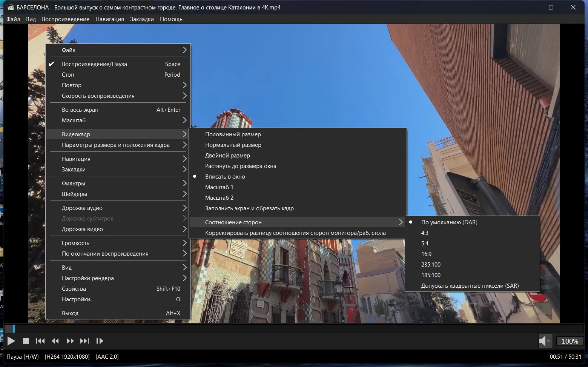Click the 100% volume level box
Viewport: 588px width, 367px height.
tap(570, 341)
